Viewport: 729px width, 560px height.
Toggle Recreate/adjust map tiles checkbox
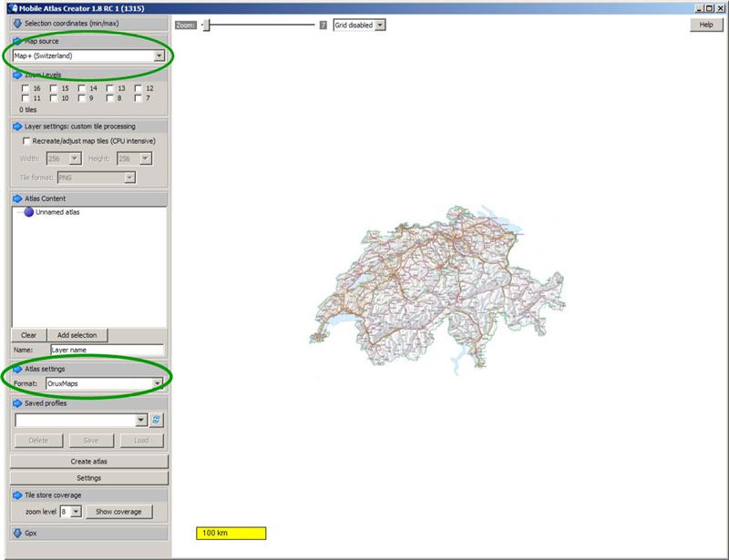click(x=26, y=141)
